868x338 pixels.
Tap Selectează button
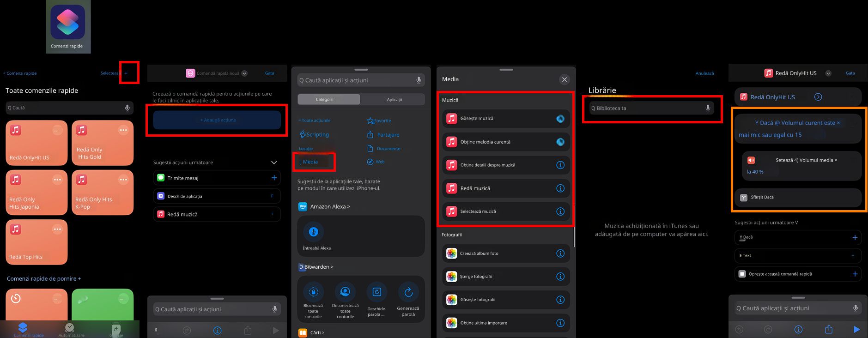[x=110, y=73]
